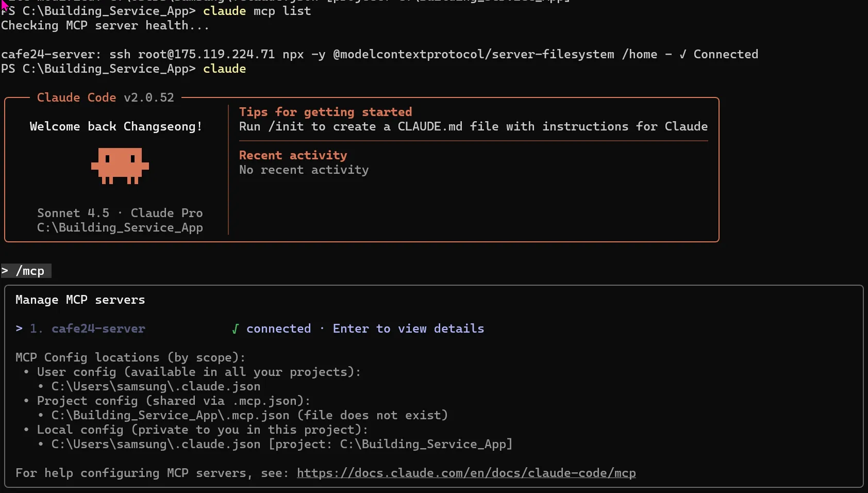The height and width of the screenshot is (493, 868).
Task: Click the selection arrow beside cafe24-server
Action: tap(19, 329)
